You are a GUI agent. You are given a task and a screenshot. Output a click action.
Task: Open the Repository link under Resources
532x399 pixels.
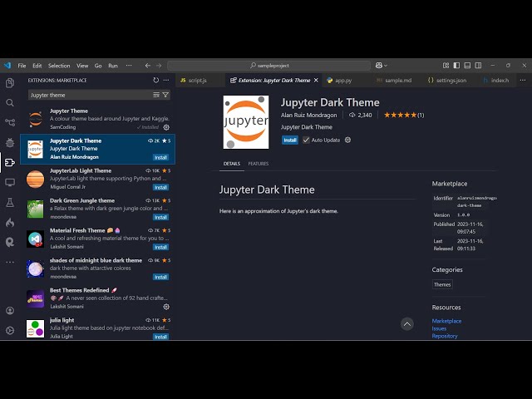(444, 336)
